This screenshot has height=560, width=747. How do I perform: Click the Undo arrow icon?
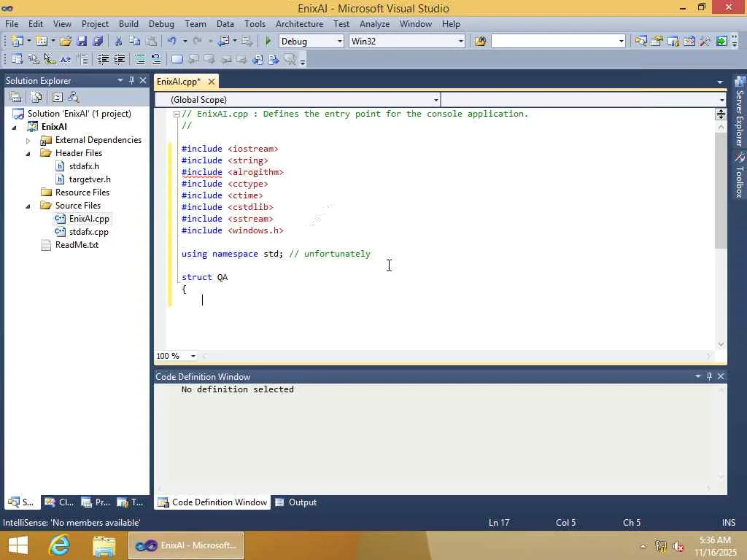[171, 42]
